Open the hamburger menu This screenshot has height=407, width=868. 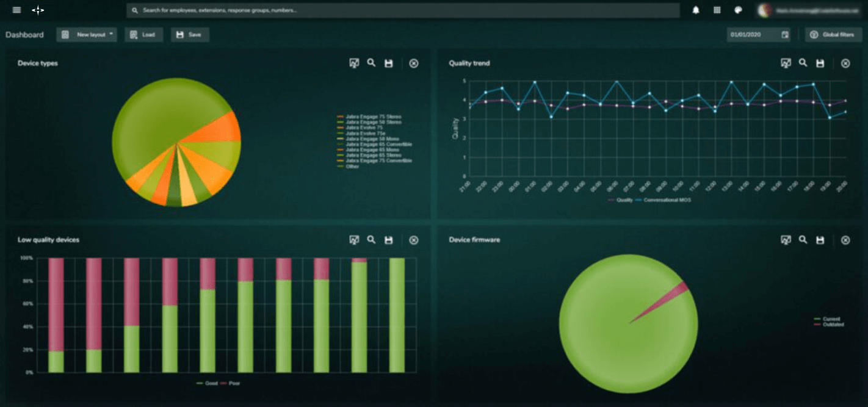pyautogui.click(x=16, y=10)
